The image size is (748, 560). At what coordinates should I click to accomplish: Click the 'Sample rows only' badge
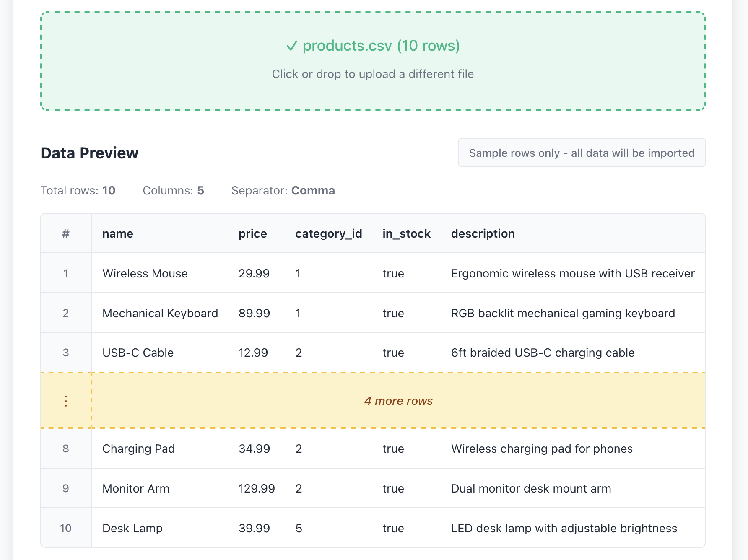click(x=582, y=153)
